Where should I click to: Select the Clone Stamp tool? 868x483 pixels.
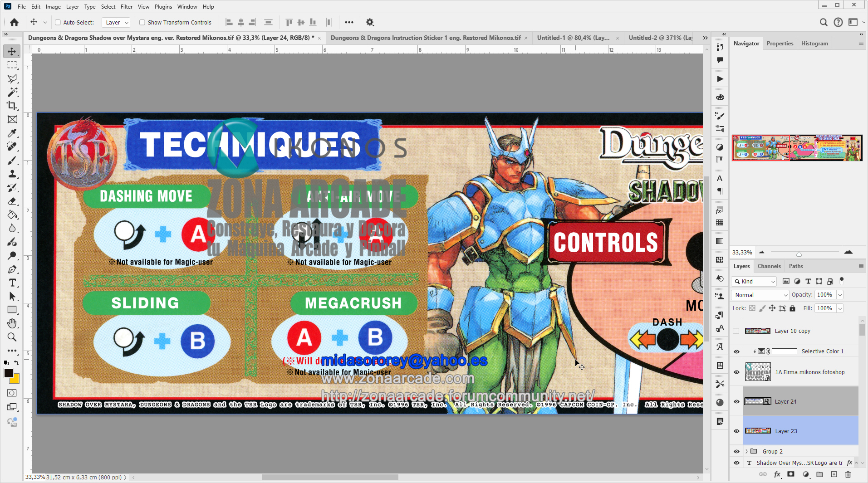coord(12,174)
